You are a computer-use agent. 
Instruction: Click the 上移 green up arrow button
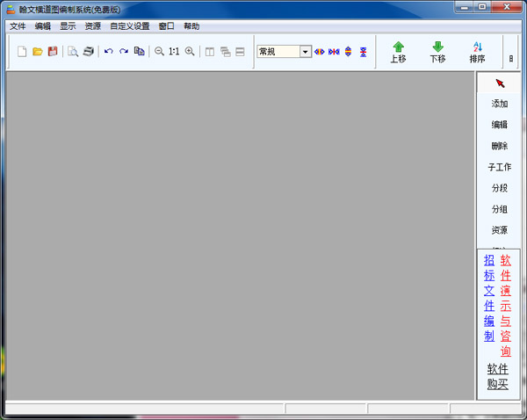[x=398, y=52]
